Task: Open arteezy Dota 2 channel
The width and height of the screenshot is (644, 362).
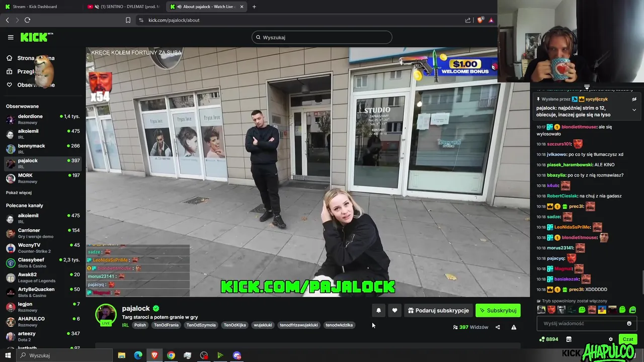Action: (x=43, y=336)
